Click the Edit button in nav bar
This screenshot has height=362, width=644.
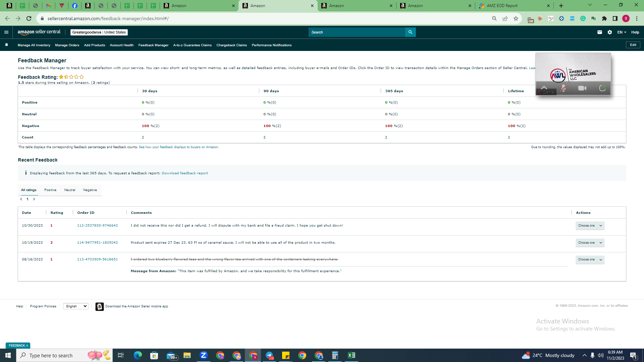(x=633, y=45)
